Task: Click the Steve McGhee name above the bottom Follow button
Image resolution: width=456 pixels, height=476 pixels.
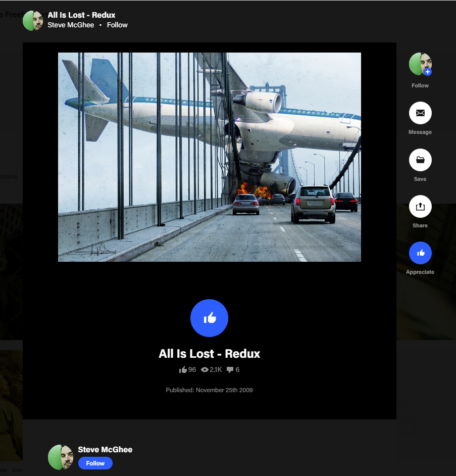Action: 105,449
